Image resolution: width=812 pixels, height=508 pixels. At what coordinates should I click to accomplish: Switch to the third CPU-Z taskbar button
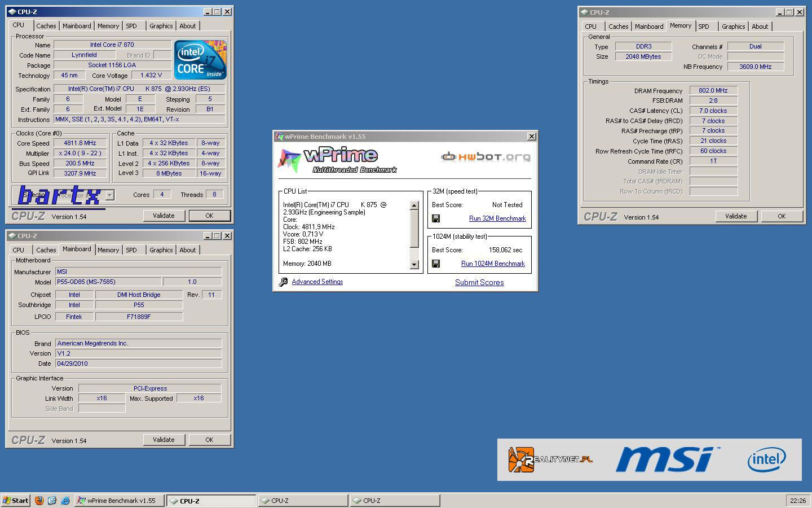pyautogui.click(x=395, y=501)
